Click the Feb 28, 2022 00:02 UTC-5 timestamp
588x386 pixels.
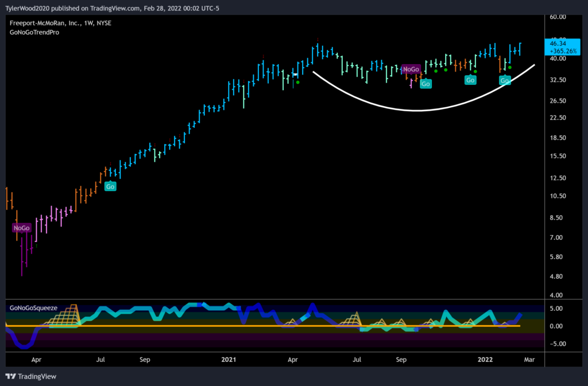[x=181, y=8]
